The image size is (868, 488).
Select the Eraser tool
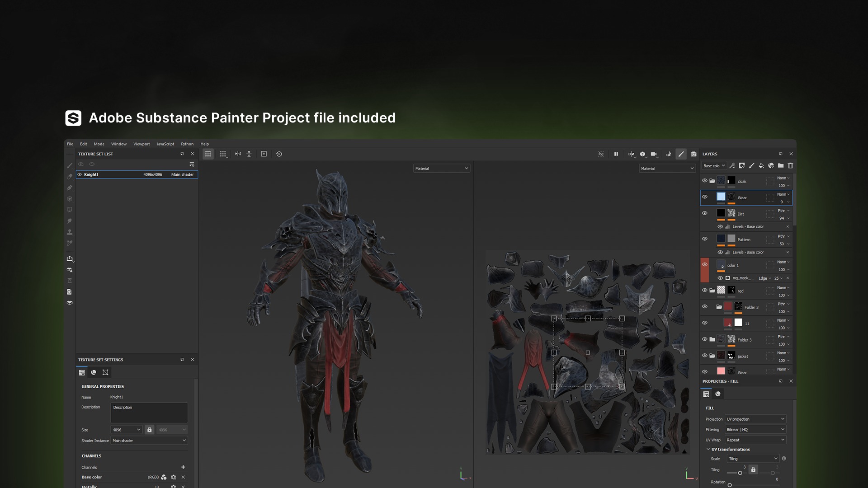click(70, 177)
